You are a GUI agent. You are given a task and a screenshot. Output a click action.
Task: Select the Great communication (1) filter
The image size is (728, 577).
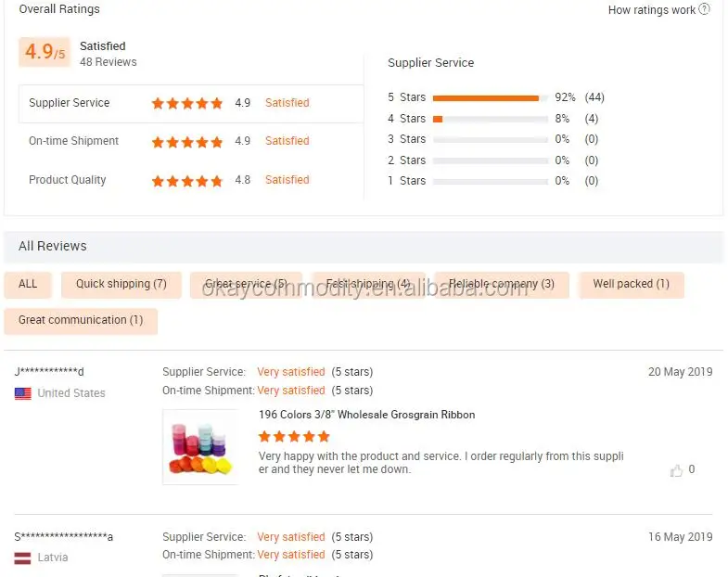tap(81, 321)
